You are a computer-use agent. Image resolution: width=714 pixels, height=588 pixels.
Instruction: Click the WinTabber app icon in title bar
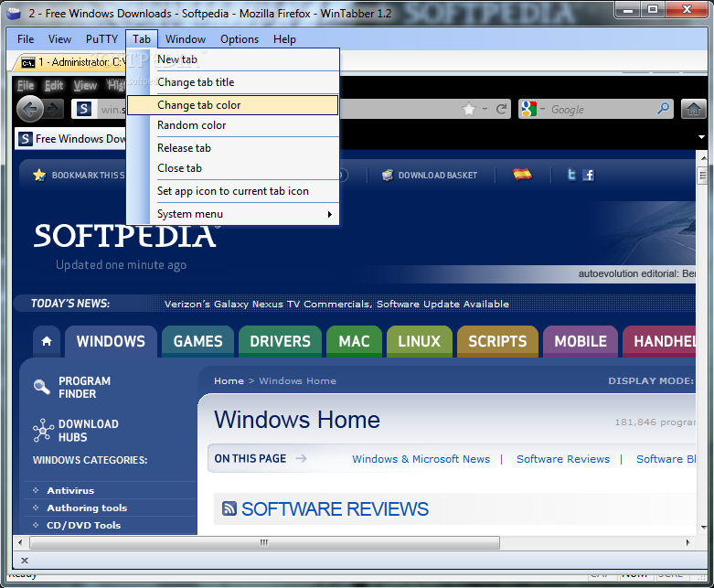point(14,13)
